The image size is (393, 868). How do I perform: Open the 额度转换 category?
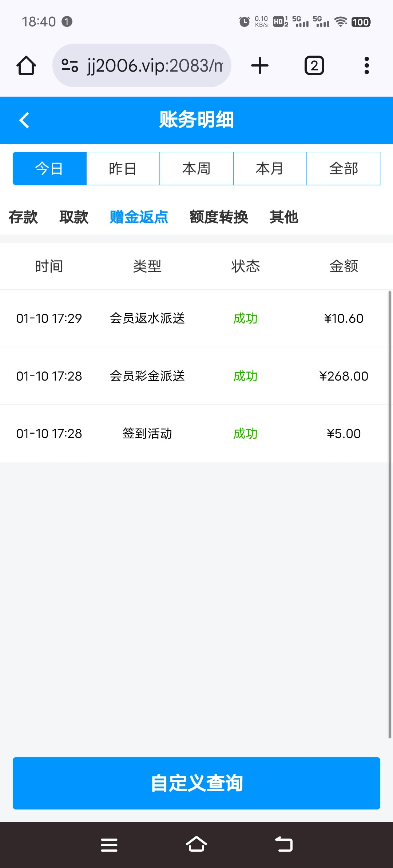[219, 217]
